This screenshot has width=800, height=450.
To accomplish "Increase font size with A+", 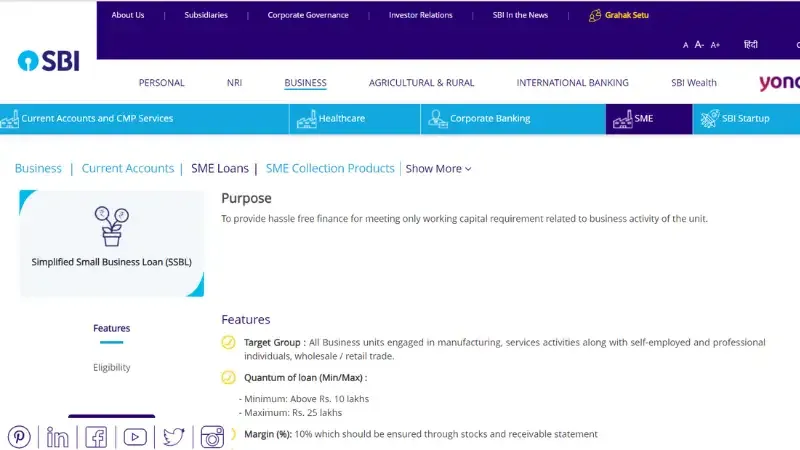I will click(715, 45).
